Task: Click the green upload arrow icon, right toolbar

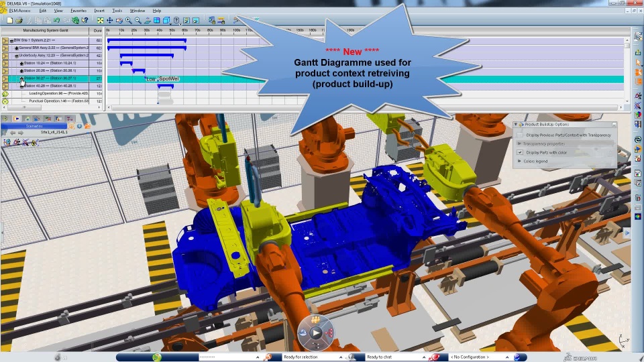Action: click(638, 52)
